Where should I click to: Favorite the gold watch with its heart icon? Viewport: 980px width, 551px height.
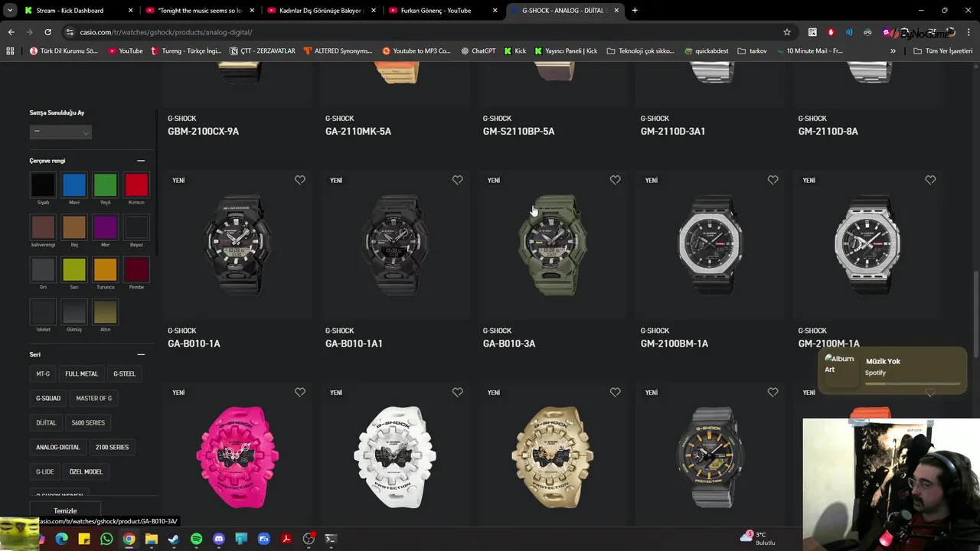pos(616,392)
